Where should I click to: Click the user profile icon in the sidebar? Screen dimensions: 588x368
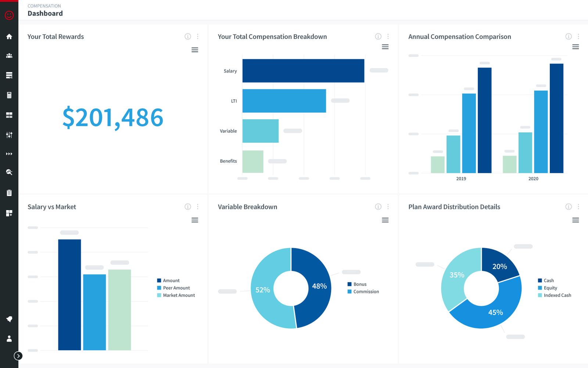(x=9, y=339)
